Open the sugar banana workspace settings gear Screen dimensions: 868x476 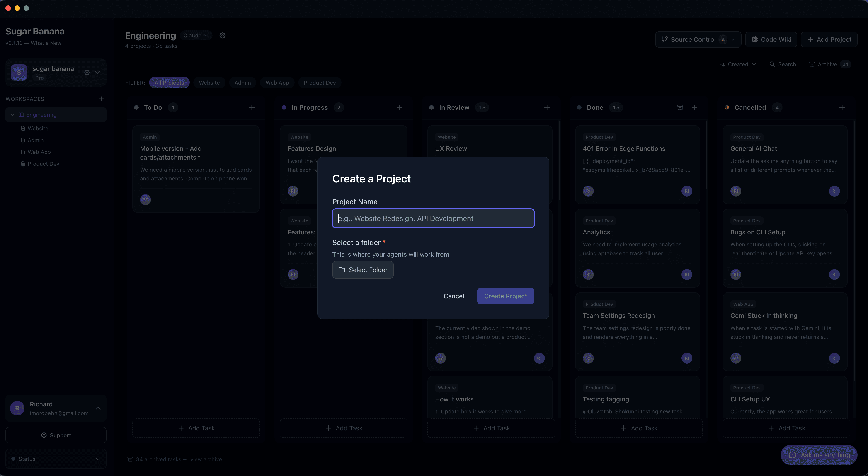tap(87, 73)
